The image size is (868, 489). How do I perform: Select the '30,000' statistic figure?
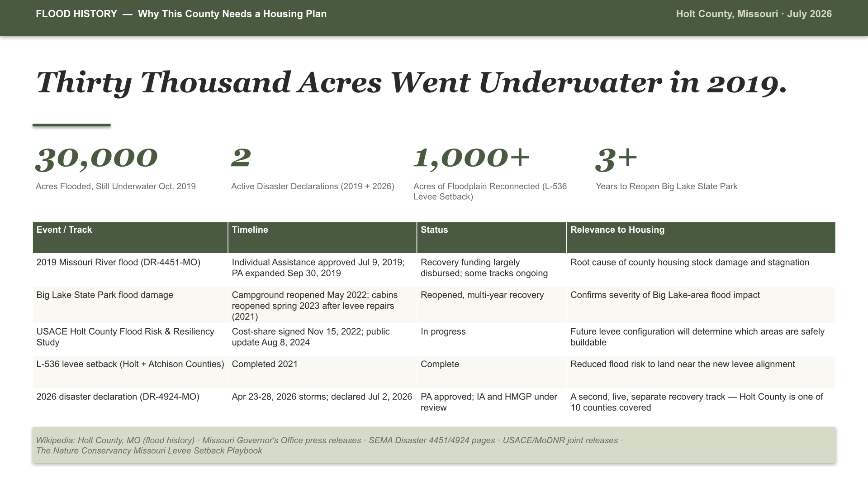point(97,158)
